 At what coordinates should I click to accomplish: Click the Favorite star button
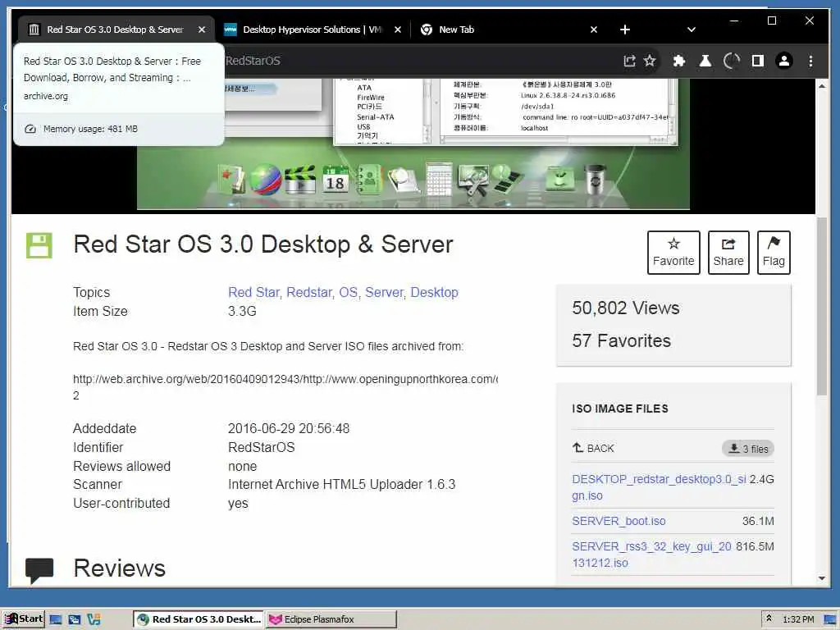point(673,253)
